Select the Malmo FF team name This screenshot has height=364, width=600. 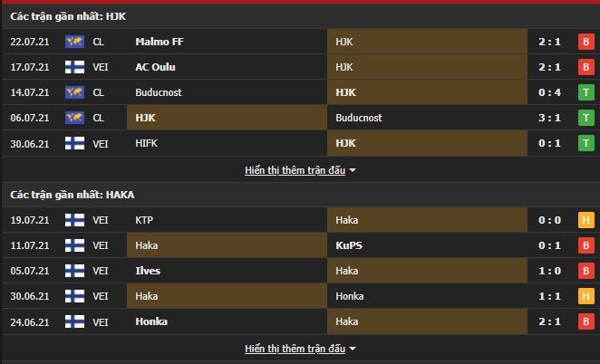click(160, 42)
